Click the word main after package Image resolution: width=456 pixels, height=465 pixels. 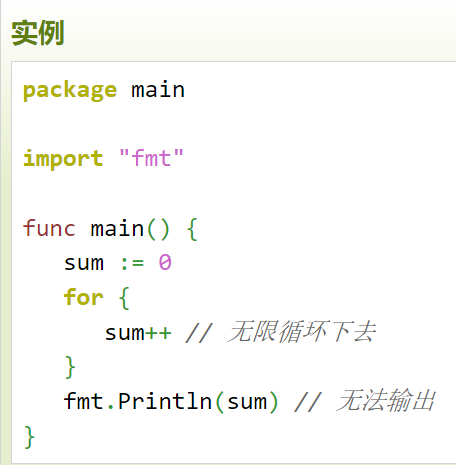(x=158, y=89)
